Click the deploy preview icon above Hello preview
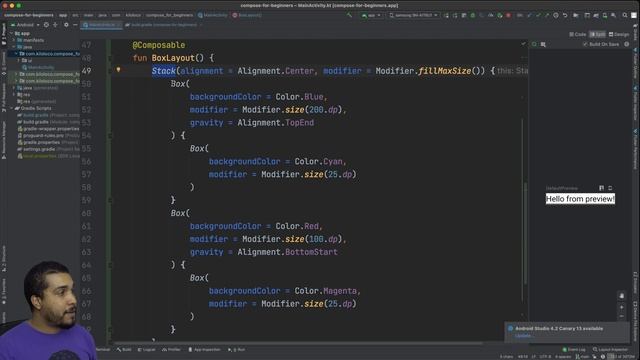 (610, 188)
